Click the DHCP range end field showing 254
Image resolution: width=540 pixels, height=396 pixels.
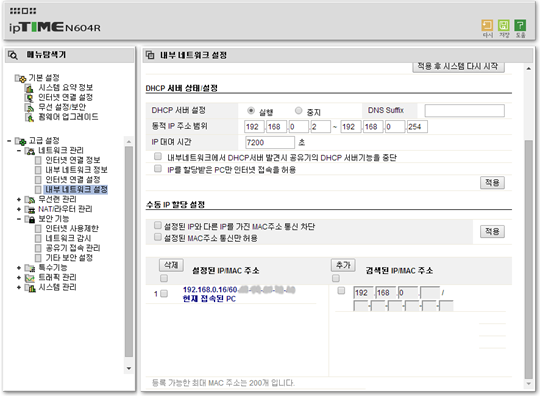(417, 127)
